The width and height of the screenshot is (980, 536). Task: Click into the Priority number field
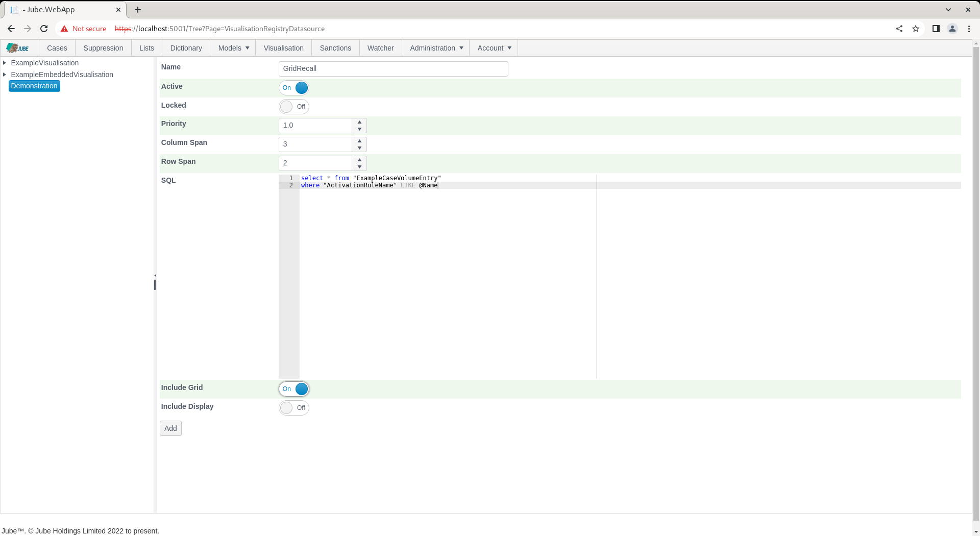coord(315,126)
